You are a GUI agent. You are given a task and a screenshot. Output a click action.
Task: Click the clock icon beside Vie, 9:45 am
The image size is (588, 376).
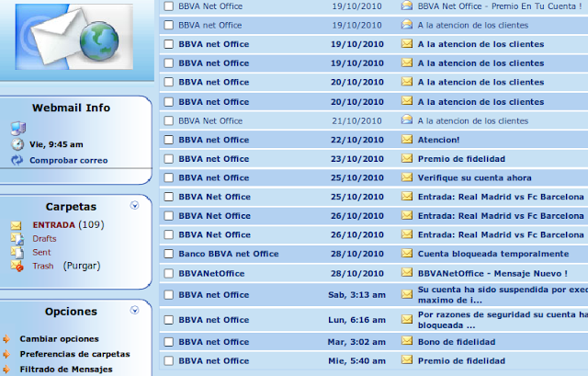click(x=17, y=144)
